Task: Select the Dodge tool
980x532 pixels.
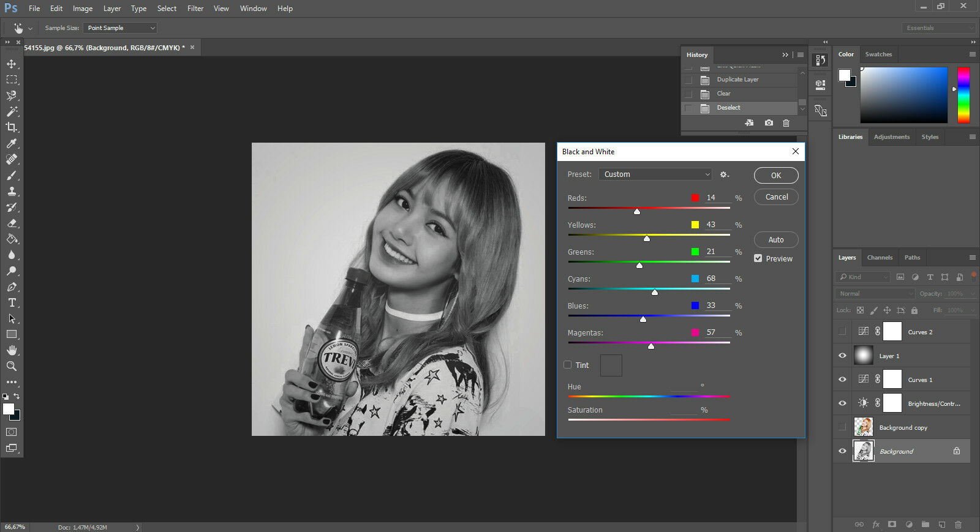Action: tap(12, 271)
